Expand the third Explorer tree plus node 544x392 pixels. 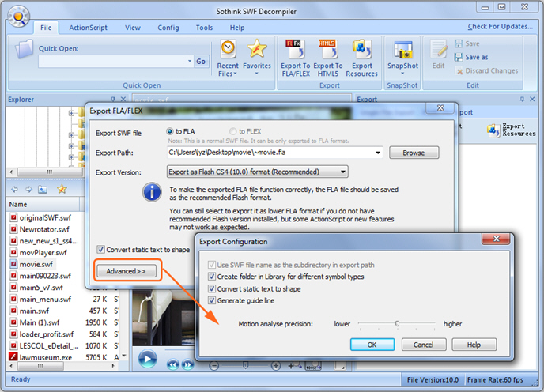coord(71,146)
